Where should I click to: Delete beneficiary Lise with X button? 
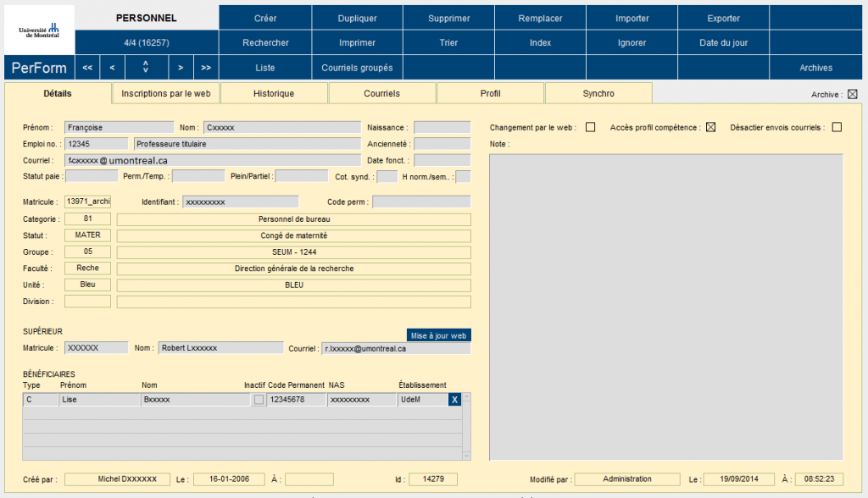(x=454, y=400)
